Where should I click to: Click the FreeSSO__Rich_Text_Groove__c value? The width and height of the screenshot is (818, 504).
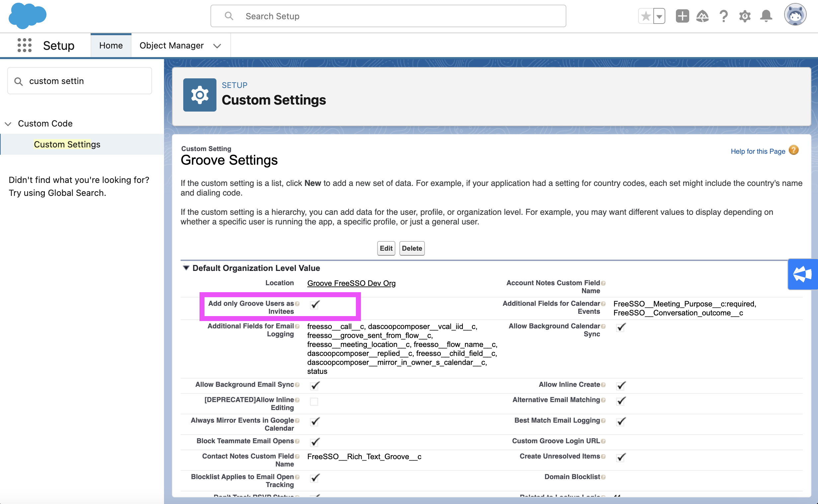(x=364, y=457)
